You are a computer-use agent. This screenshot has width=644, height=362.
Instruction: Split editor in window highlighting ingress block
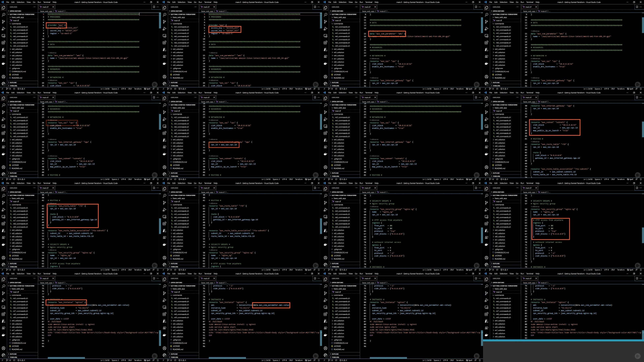point(637,188)
